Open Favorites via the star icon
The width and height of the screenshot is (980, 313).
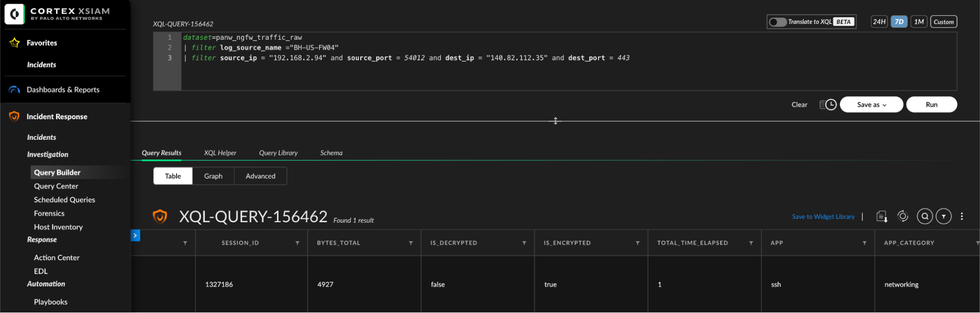coord(15,43)
